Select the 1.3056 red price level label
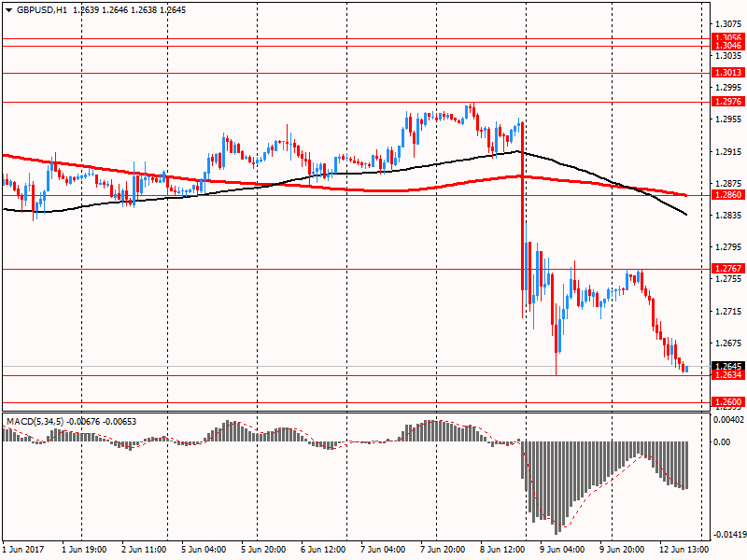 [x=727, y=36]
